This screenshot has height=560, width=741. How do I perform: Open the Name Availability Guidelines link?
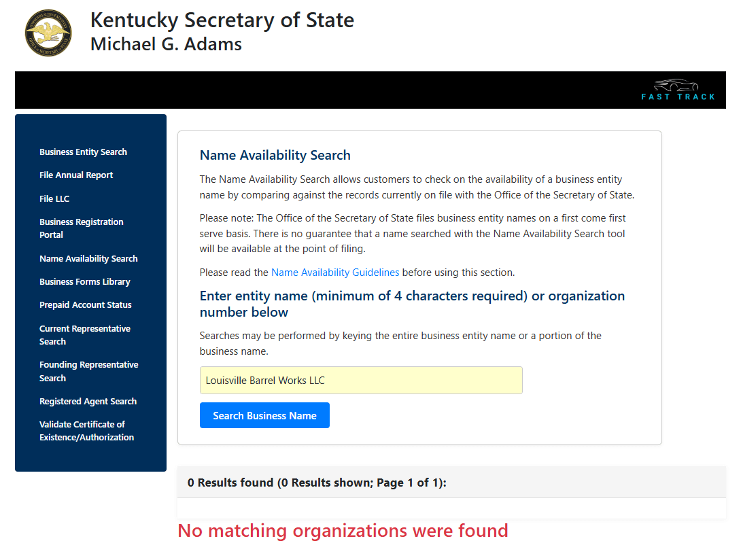click(335, 272)
